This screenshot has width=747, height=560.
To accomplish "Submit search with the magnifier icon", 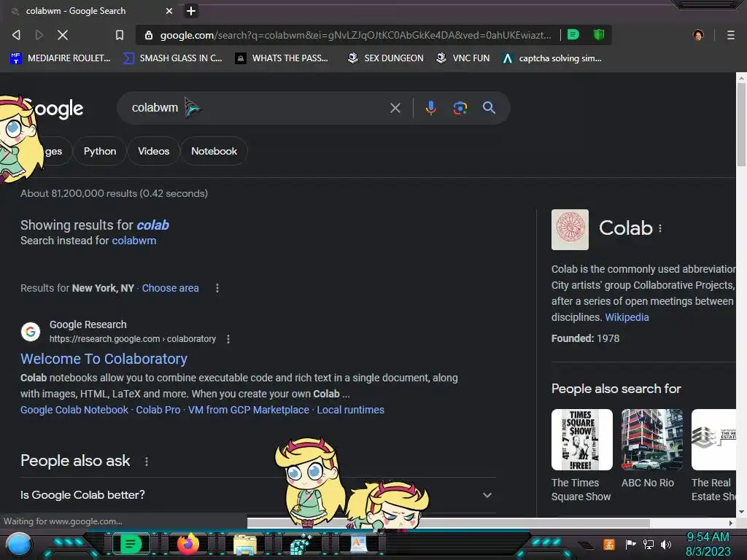I will pyautogui.click(x=489, y=108).
